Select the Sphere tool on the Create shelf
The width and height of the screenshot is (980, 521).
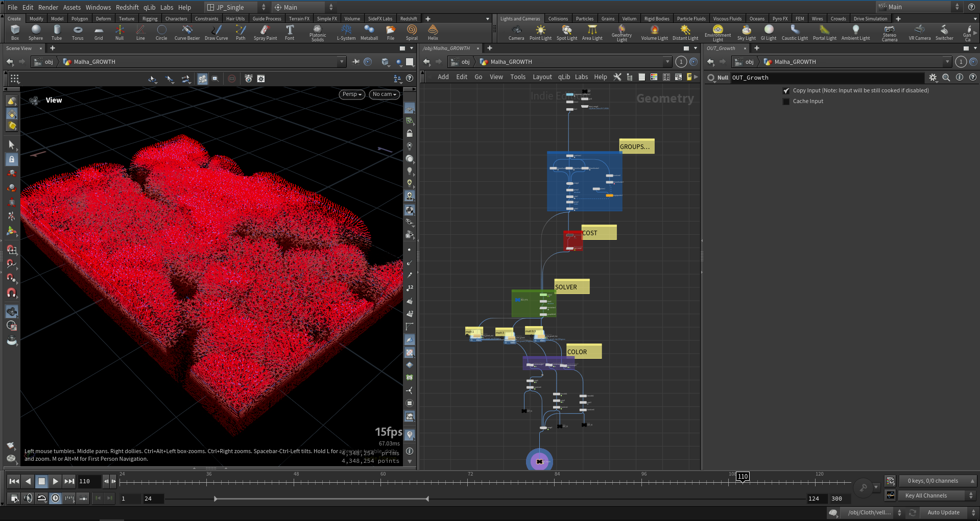coord(36,32)
